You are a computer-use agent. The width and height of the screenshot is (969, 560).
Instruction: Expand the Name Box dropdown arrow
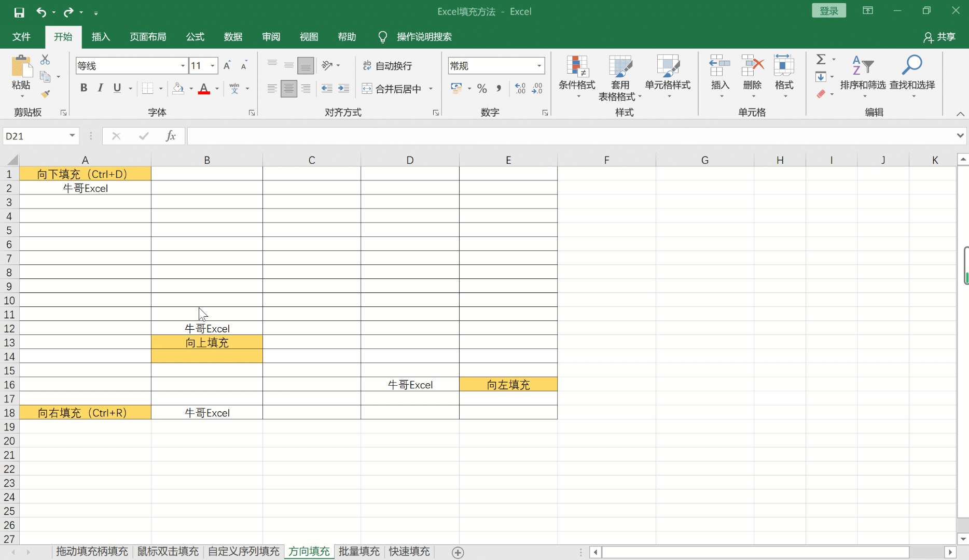pos(72,136)
